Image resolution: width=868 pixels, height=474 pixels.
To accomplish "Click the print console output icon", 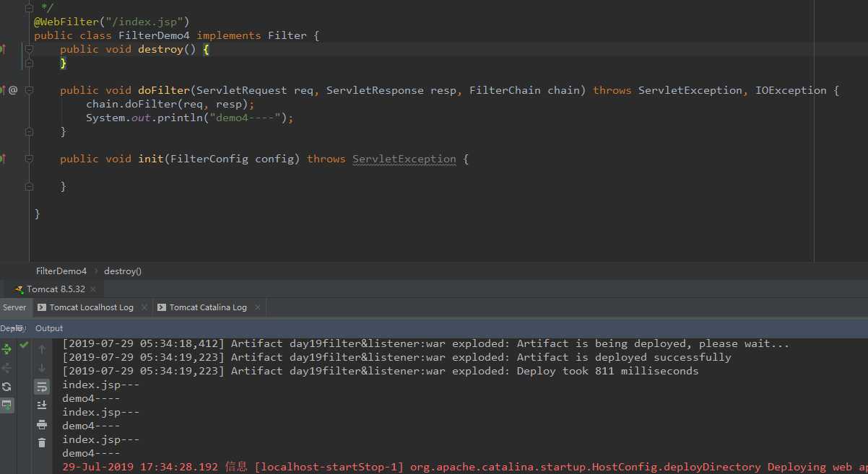I will click(x=42, y=424).
